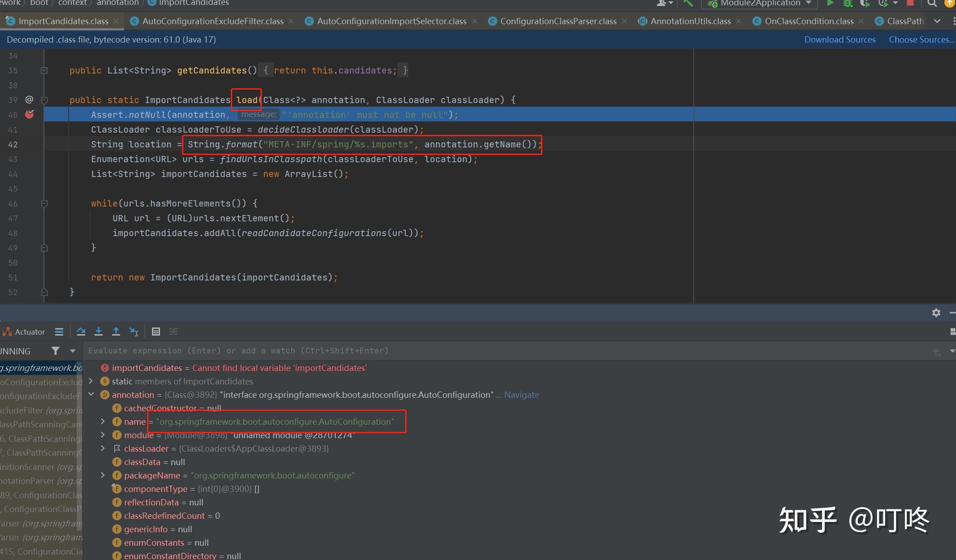The image size is (956, 560).
Task: Expand the packageName field node
Action: 103,475
